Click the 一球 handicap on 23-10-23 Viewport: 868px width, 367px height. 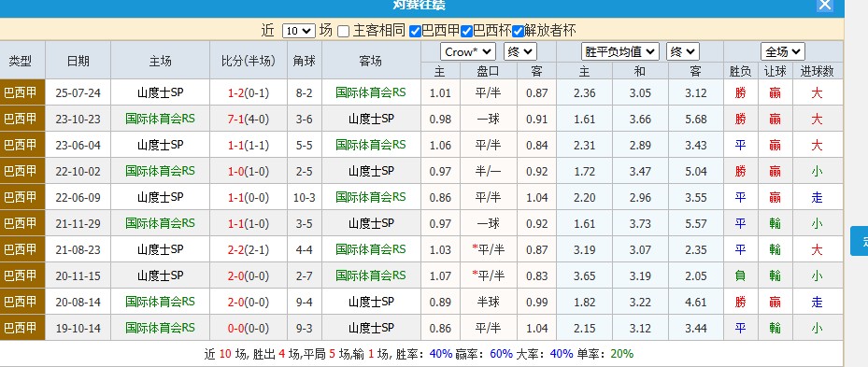pyautogui.click(x=489, y=119)
